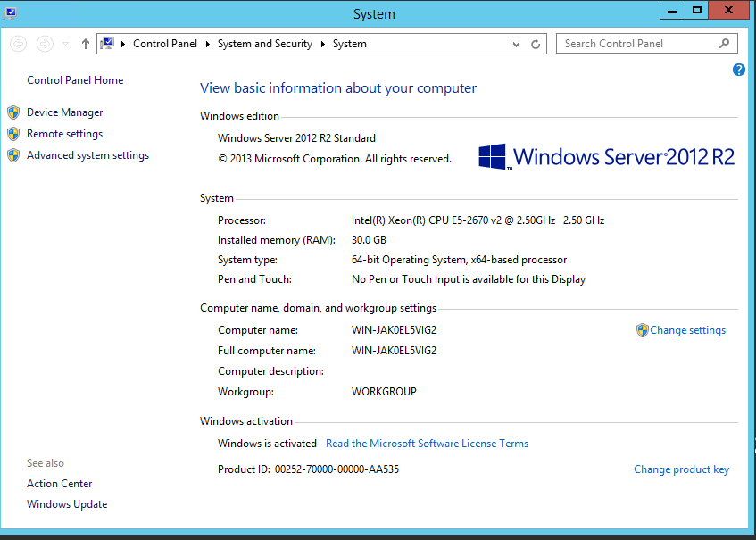The height and width of the screenshot is (540, 756).
Task: Open the address bar history dropdown
Action: [517, 45]
